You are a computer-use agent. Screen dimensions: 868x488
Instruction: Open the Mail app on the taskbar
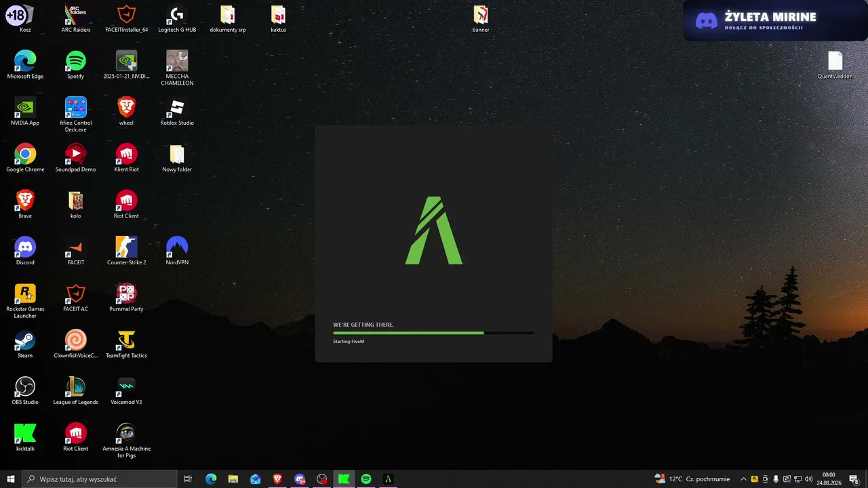(x=256, y=479)
